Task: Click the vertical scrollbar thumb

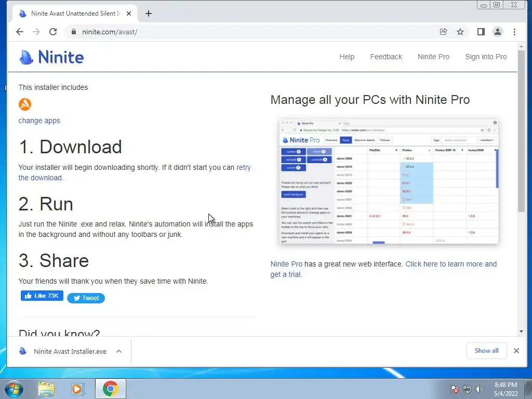Action: (x=521, y=131)
